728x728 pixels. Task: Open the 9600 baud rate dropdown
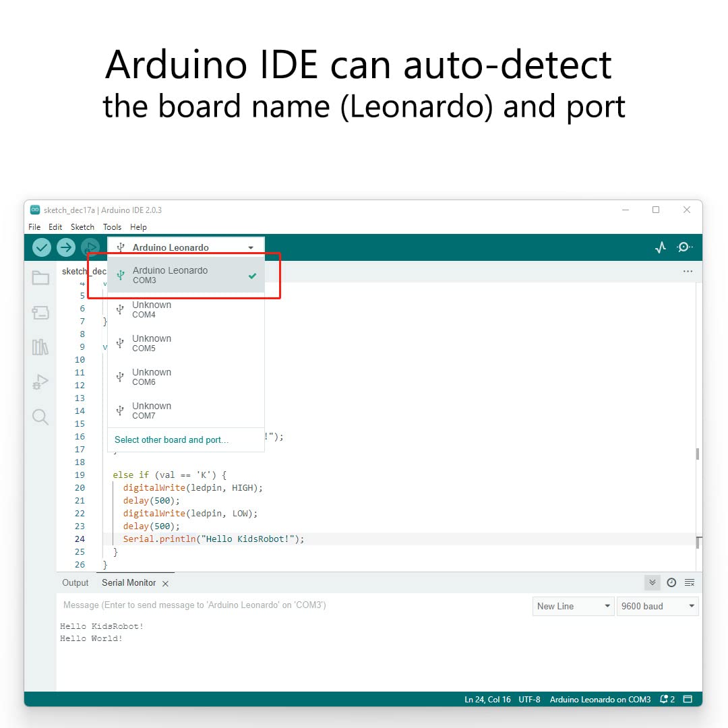tap(657, 606)
